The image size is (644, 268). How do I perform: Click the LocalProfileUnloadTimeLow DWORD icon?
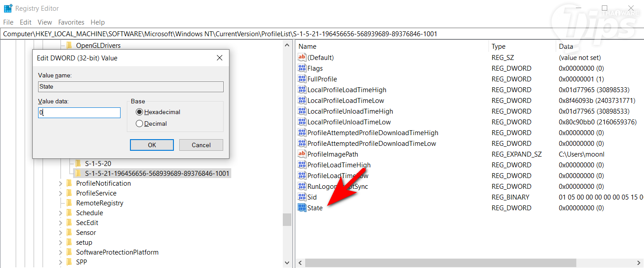pyautogui.click(x=302, y=122)
